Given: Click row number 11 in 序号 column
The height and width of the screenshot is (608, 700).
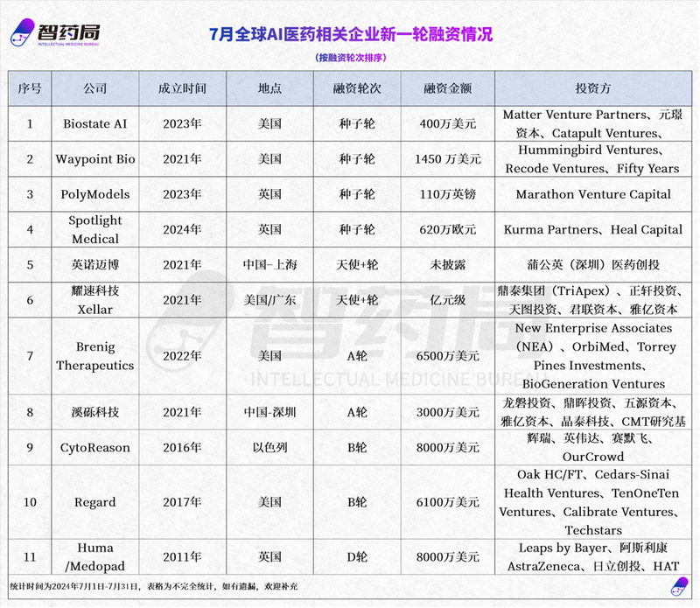Looking at the screenshot, I should click(x=30, y=556).
